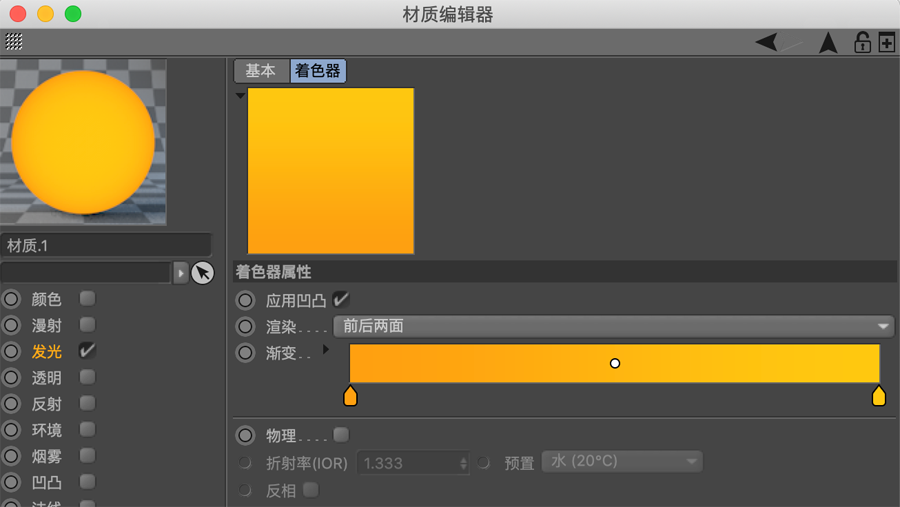Image resolution: width=900 pixels, height=507 pixels.
Task: Open the 水 (20°C) preset dropdown
Action: (622, 461)
